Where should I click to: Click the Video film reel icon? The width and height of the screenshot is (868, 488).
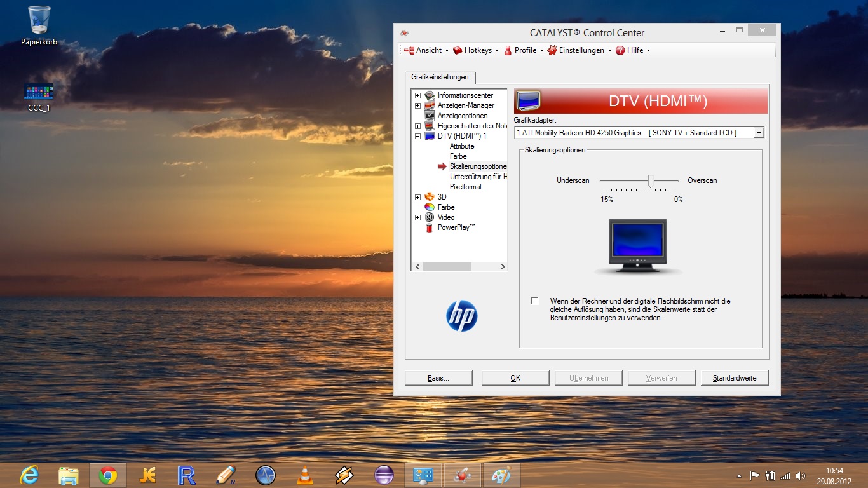430,217
